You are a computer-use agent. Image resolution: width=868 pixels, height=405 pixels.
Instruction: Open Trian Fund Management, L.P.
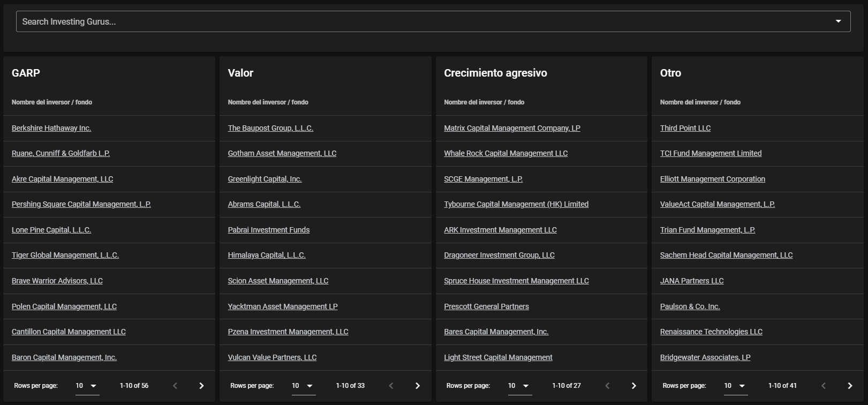[707, 230]
